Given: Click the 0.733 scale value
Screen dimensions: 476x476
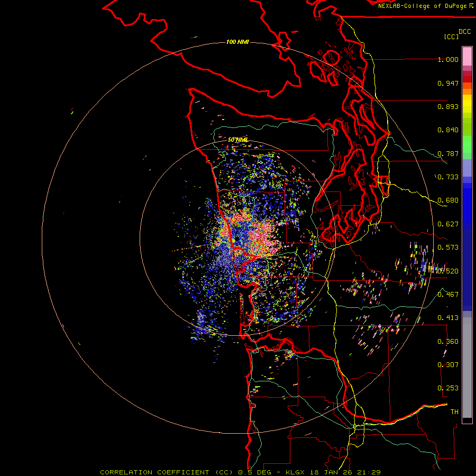Looking at the screenshot, I should (448, 177).
